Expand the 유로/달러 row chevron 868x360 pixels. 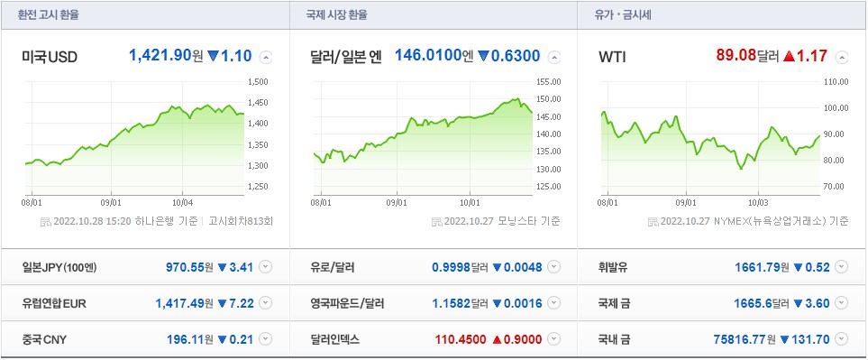click(x=554, y=267)
